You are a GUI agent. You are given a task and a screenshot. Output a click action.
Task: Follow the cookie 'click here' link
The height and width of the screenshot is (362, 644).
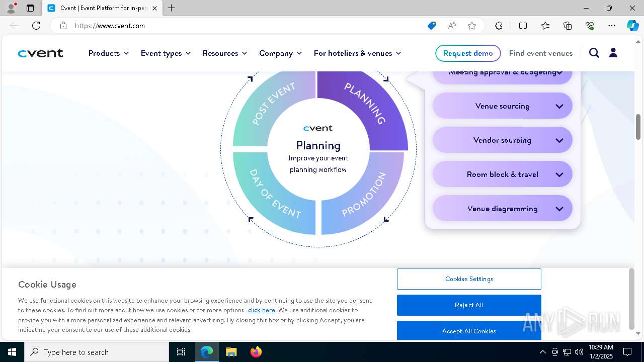click(262, 310)
